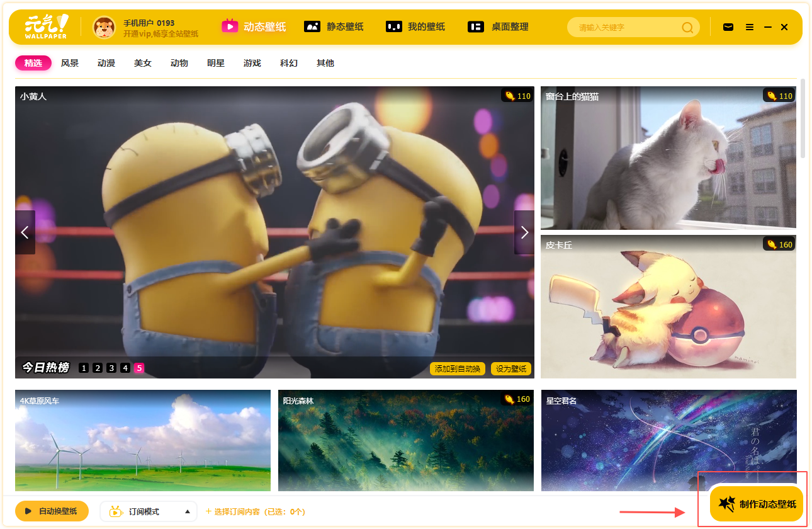The width and height of the screenshot is (812, 529).
Task: Open the 窗台上的猫猫 wallpaper thumbnail
Action: [668, 157]
